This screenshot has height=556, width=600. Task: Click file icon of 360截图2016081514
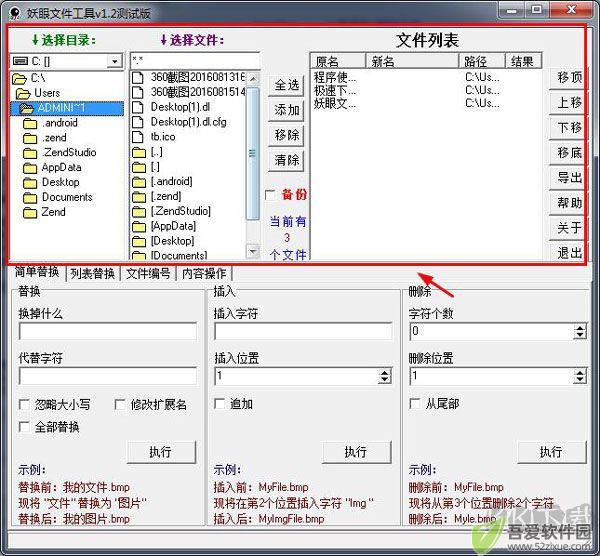(x=138, y=92)
